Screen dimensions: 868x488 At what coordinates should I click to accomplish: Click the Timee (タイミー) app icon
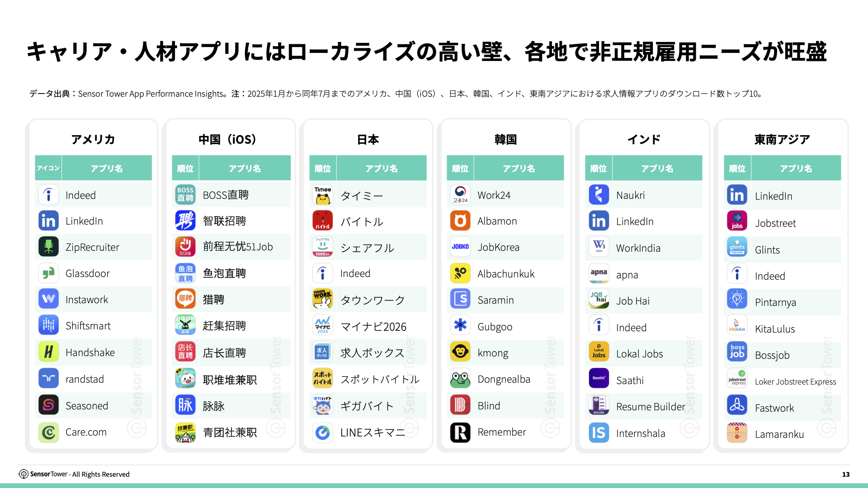[323, 195]
